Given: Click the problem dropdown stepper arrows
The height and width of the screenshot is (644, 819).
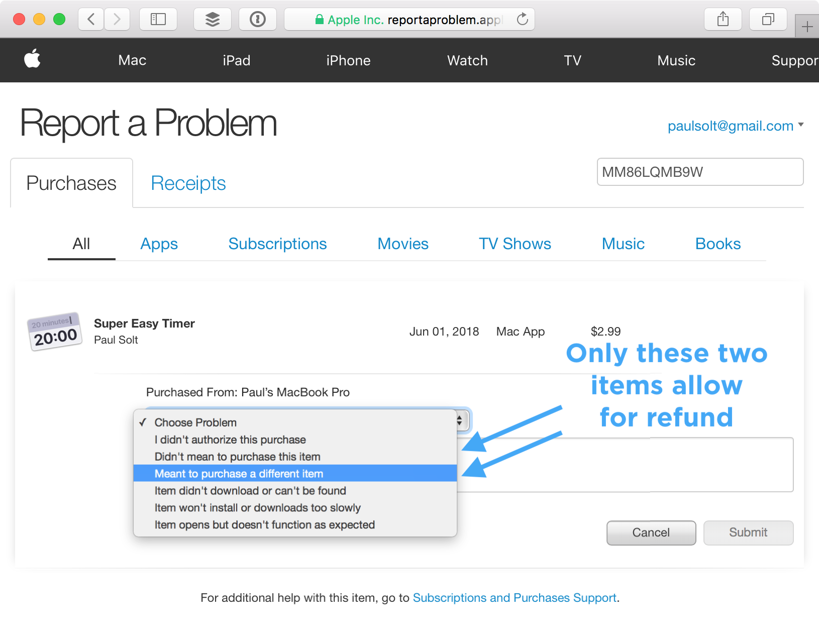Looking at the screenshot, I should pos(460,420).
